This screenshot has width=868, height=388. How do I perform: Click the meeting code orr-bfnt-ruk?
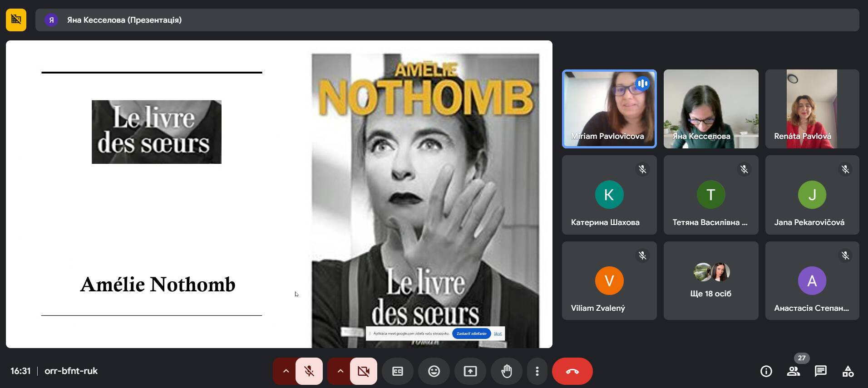(x=71, y=371)
